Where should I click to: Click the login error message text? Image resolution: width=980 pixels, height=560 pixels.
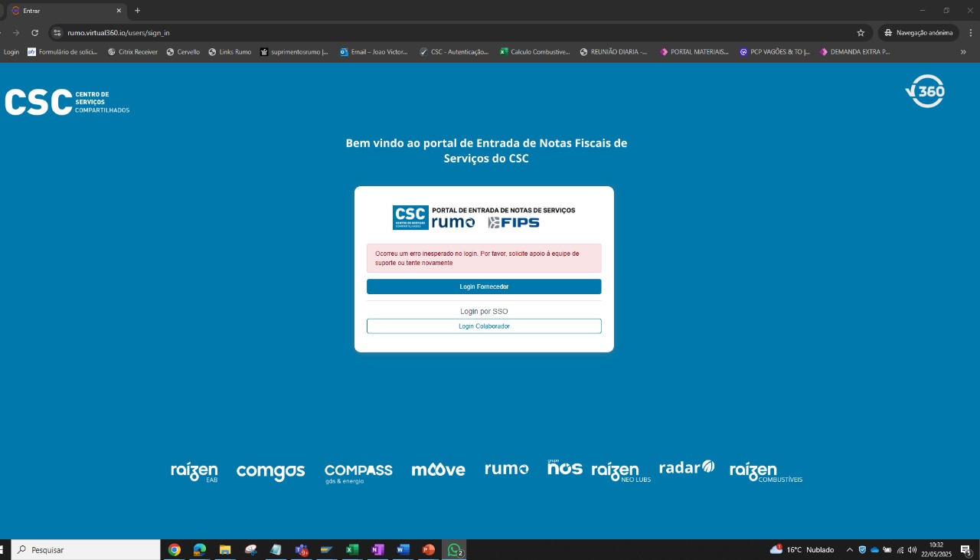pyautogui.click(x=477, y=258)
